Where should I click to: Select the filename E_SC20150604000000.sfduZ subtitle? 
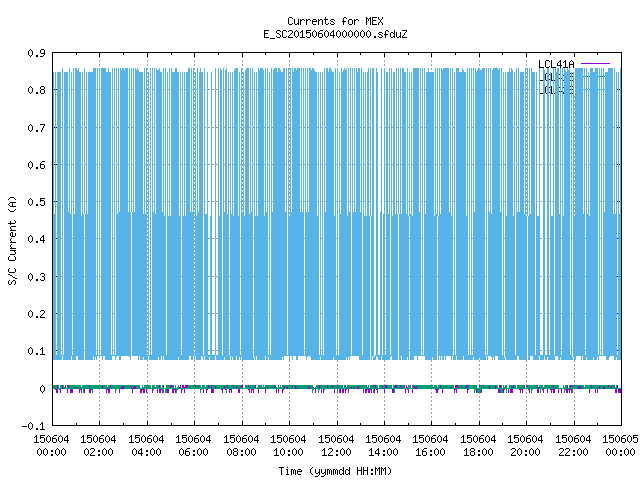tap(335, 34)
